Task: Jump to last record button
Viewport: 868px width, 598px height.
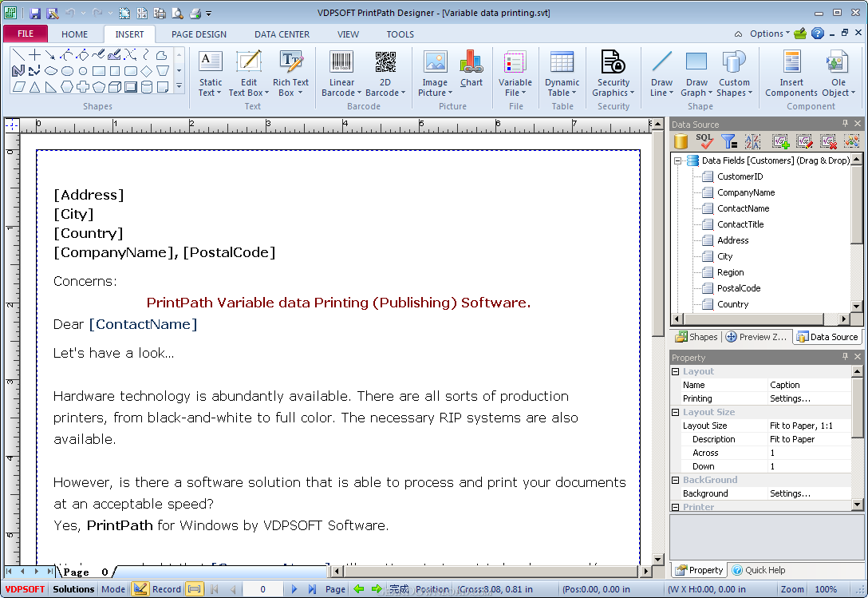Action: point(312,589)
